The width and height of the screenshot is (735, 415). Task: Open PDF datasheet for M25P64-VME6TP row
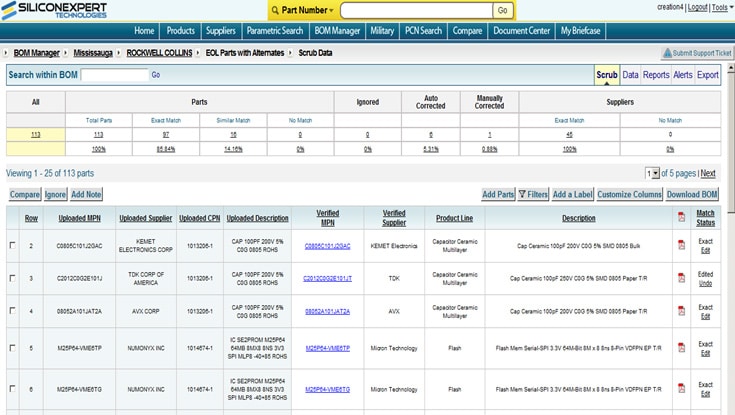(x=682, y=347)
